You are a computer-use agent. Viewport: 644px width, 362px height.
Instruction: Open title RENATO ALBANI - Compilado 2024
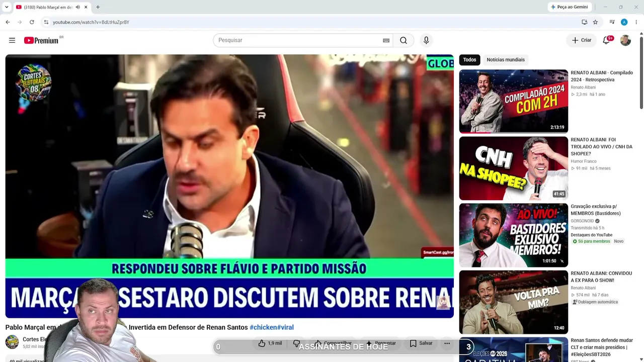point(602,76)
